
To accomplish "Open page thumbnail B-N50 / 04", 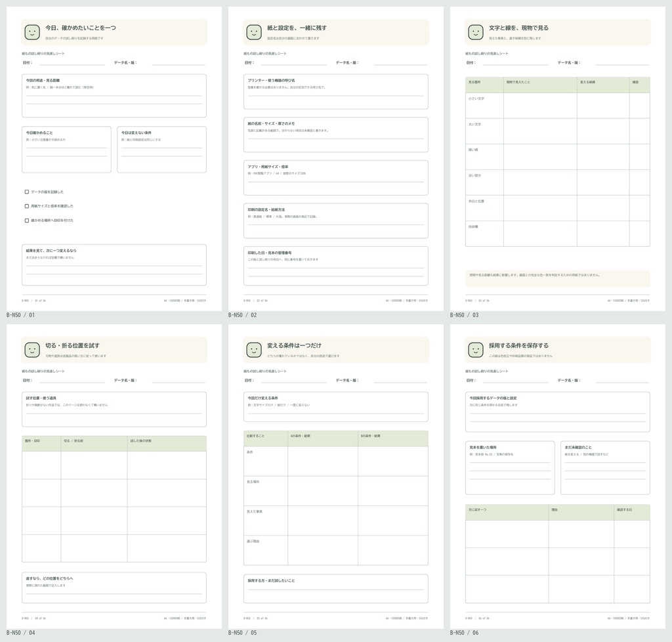I will tap(114, 476).
